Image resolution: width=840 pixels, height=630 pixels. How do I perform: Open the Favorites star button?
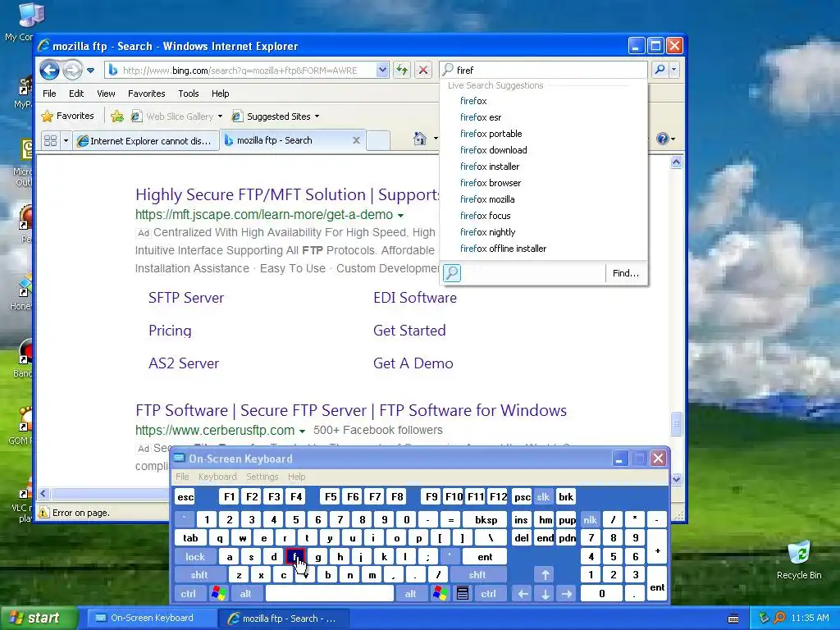(68, 116)
